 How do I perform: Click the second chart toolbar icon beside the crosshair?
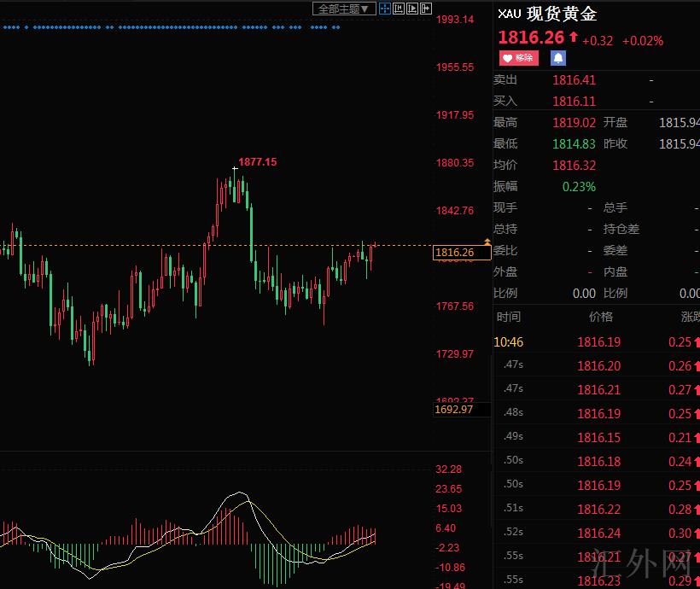click(x=399, y=9)
